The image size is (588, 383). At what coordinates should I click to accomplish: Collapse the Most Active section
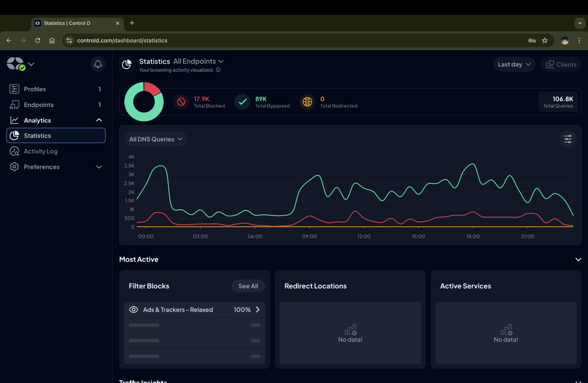click(578, 259)
